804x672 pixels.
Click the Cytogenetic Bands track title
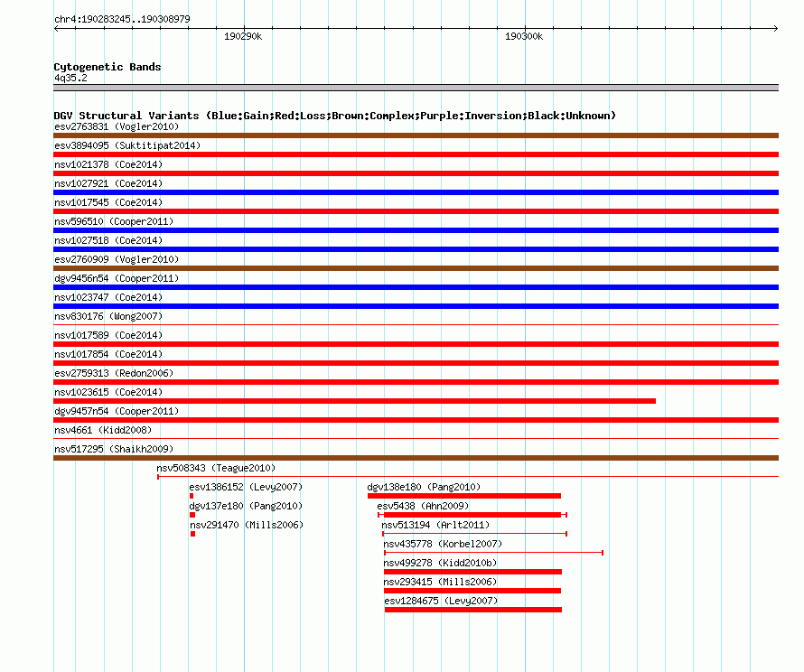(x=108, y=67)
